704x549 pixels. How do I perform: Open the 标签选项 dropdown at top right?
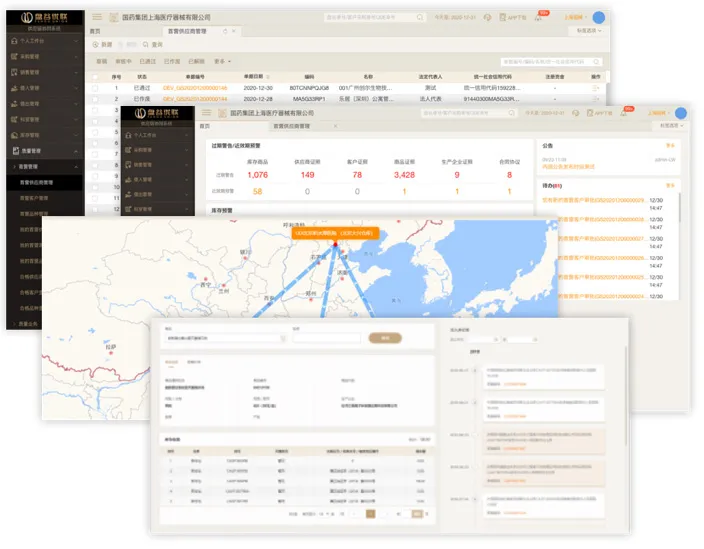coord(589,31)
